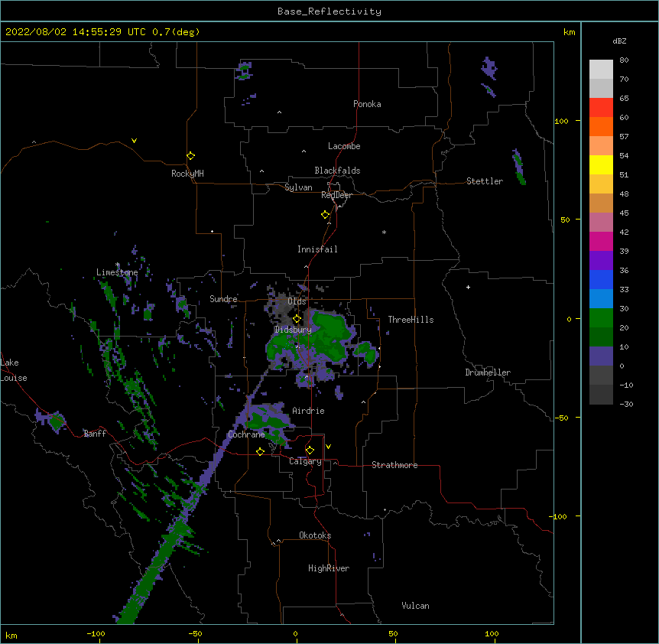
Task: Click the Blackfalds label
Action: click(337, 171)
